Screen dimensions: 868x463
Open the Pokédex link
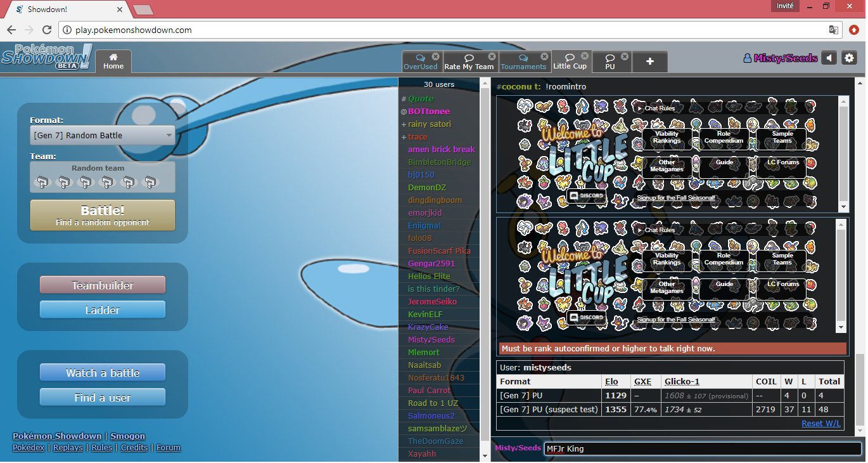(x=29, y=447)
